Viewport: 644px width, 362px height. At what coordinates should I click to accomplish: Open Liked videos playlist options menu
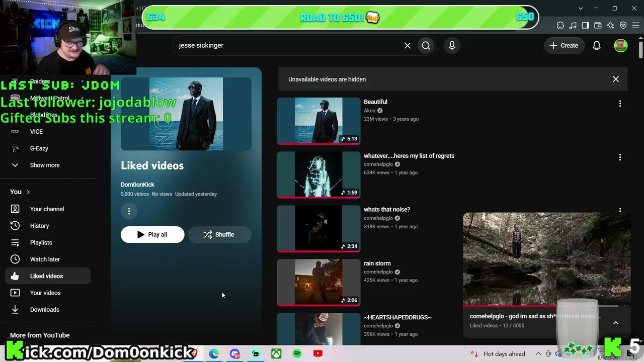tap(129, 211)
